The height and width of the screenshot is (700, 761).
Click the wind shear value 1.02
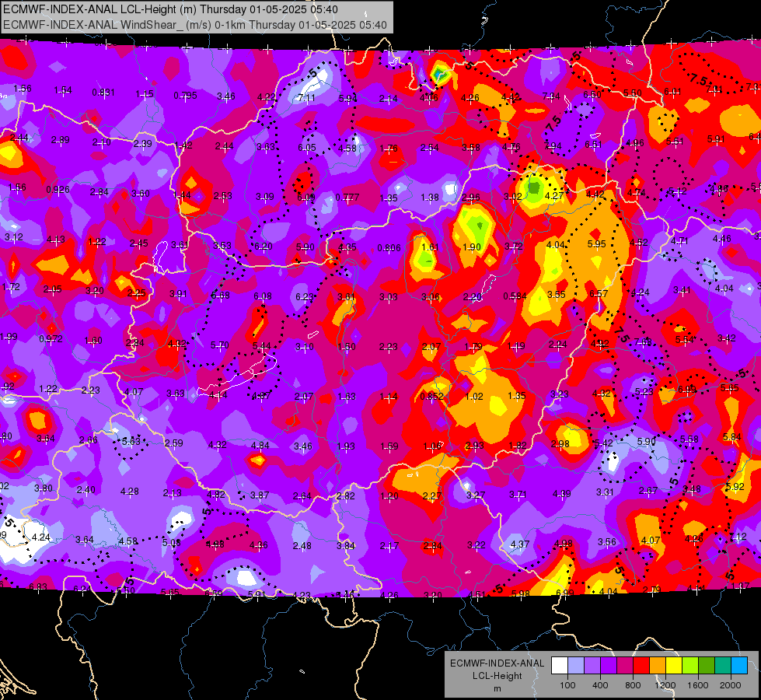pyautogui.click(x=473, y=397)
